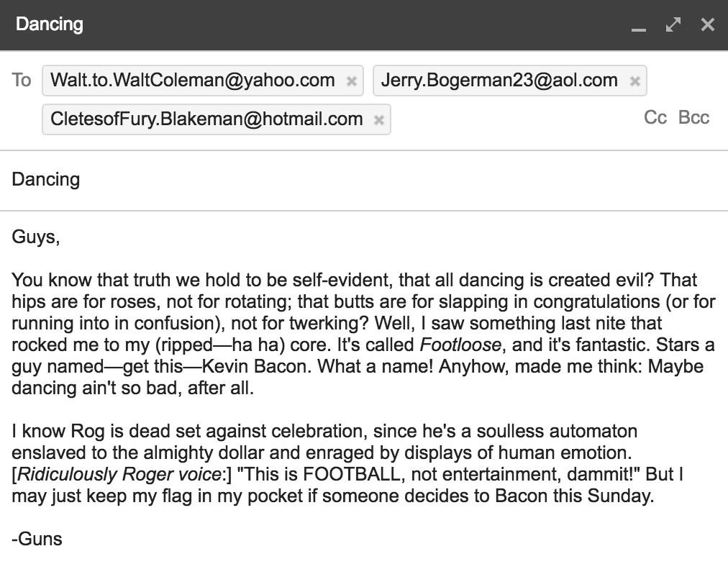This screenshot has width=728, height=564.
Task: Click the To label
Action: click(22, 80)
